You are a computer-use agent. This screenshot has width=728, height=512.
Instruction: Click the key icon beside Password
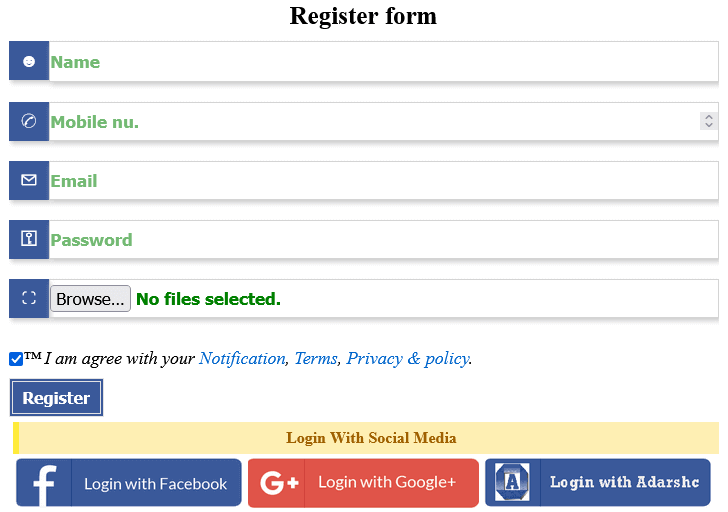[29, 239]
